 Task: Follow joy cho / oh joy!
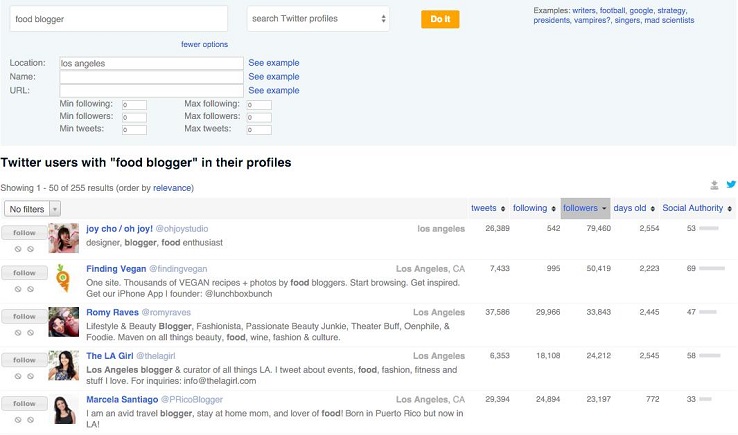pos(24,231)
